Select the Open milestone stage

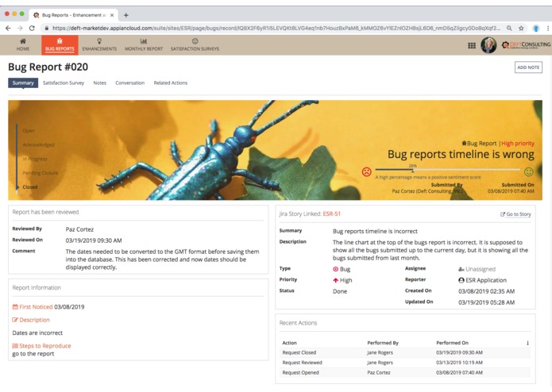[x=29, y=131]
